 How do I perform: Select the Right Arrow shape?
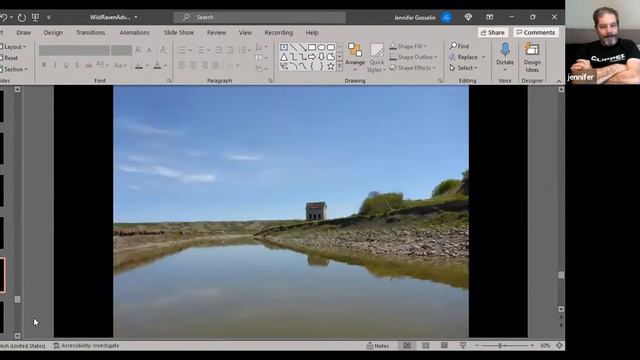(x=312, y=57)
